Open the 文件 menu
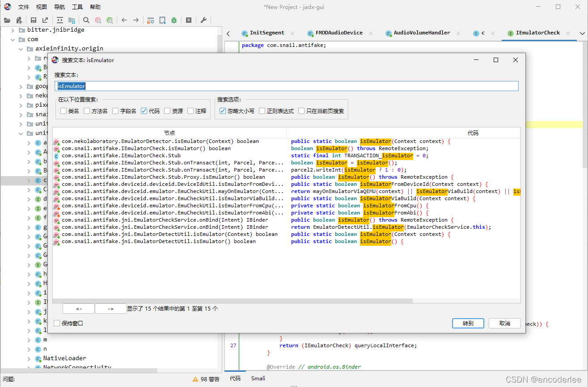Screen dimensions: 588x387 point(24,7)
